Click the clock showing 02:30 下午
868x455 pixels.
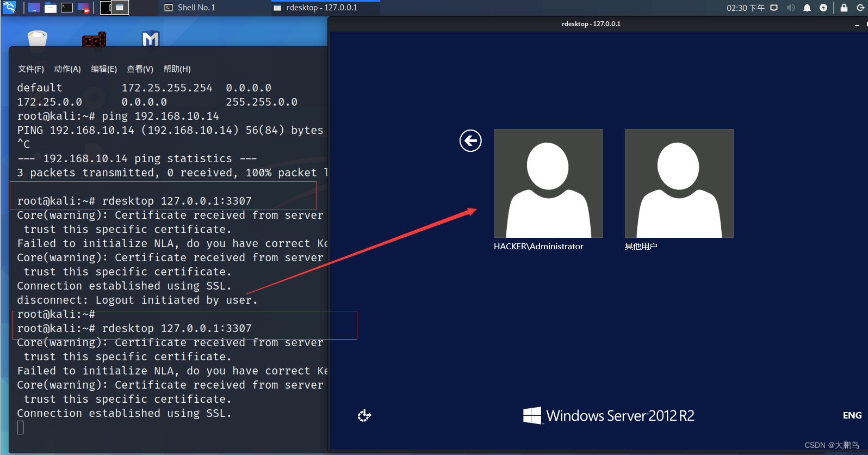click(746, 8)
